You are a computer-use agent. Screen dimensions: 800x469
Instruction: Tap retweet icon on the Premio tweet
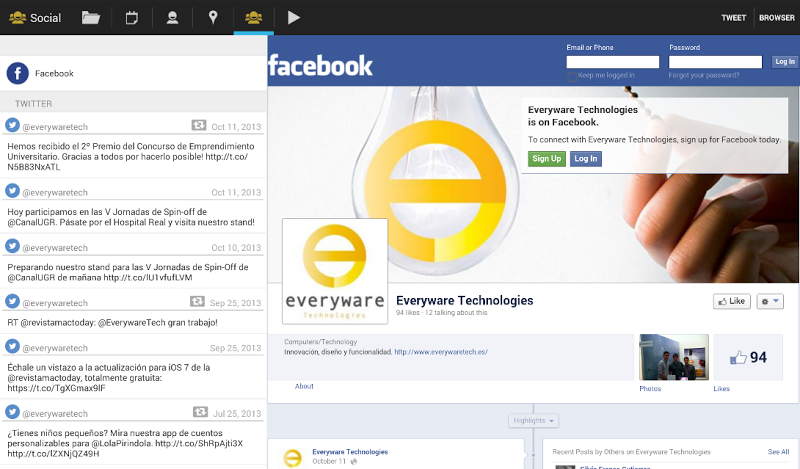point(198,125)
